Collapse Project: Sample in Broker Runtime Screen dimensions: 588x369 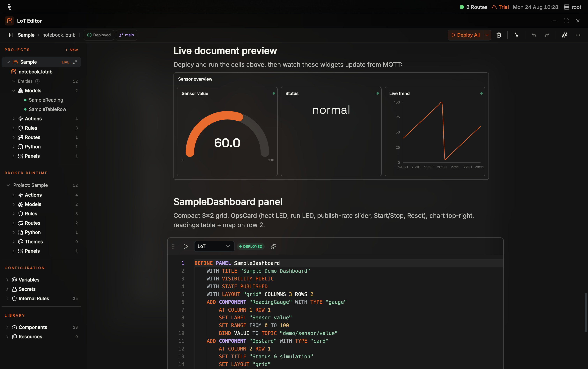tap(8, 185)
